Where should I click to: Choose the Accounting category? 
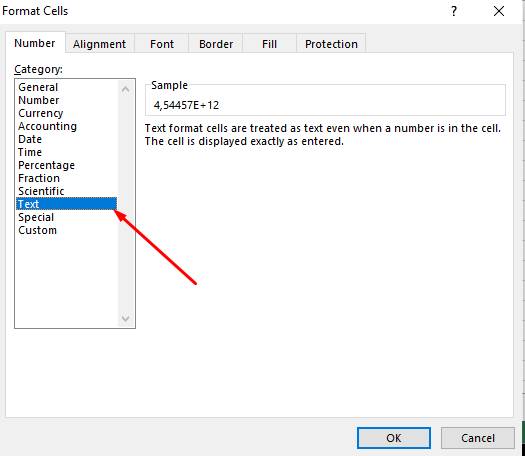(x=48, y=126)
